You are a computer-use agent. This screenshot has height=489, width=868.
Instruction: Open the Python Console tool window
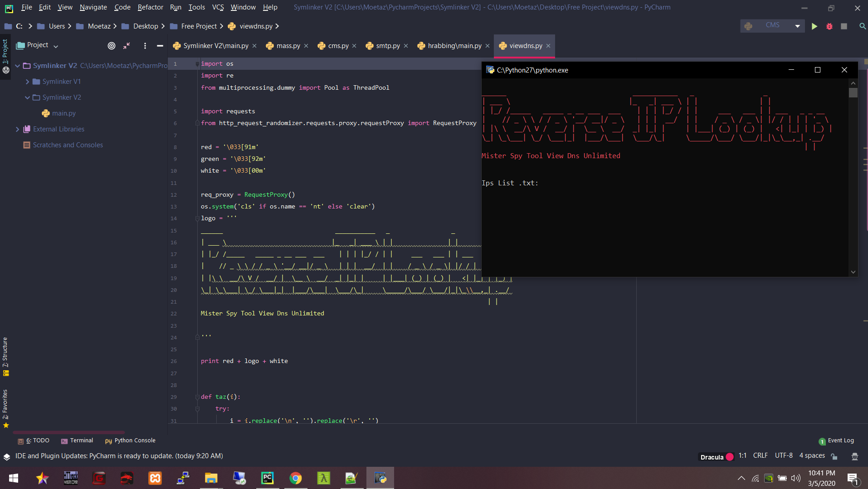(130, 441)
